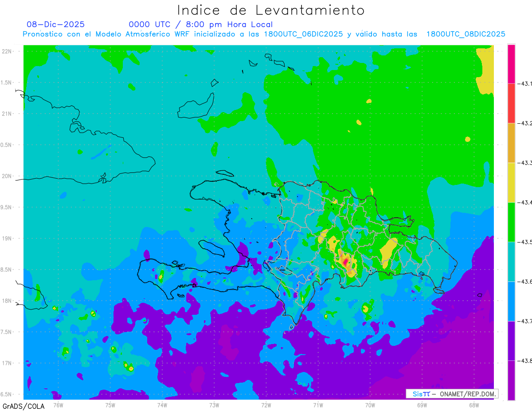Click the 17N latitude label
The width and height of the screenshot is (532, 411).
point(7,363)
